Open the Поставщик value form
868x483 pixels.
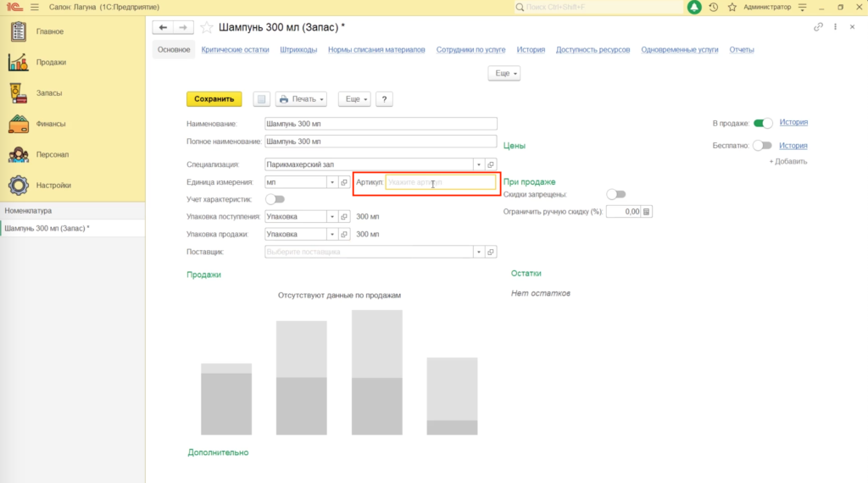[x=491, y=252]
